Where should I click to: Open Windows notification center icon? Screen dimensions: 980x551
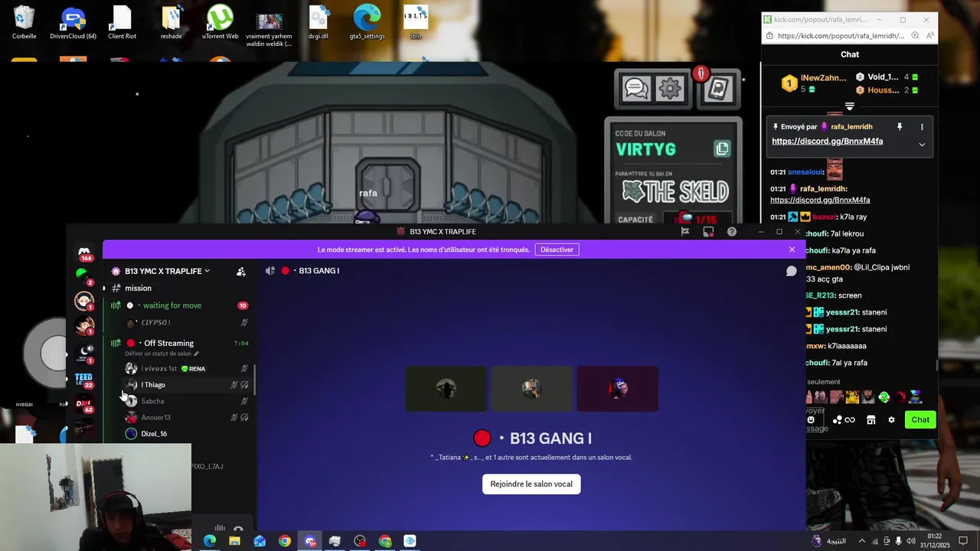[963, 541]
